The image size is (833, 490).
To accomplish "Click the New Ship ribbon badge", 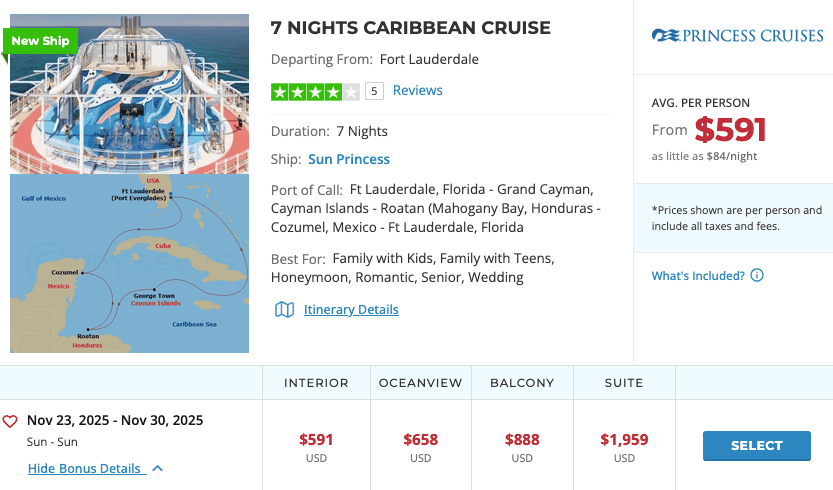I will [38, 42].
